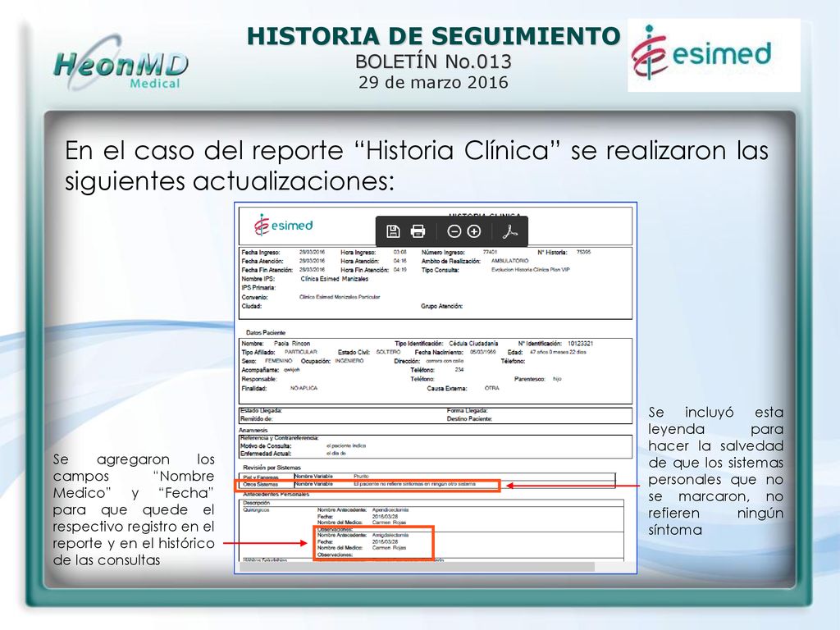Click the 'BOLETÍN No.013' text

[433, 62]
